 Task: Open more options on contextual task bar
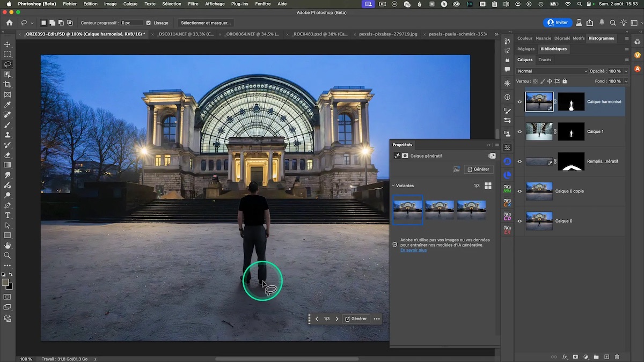coord(377,319)
